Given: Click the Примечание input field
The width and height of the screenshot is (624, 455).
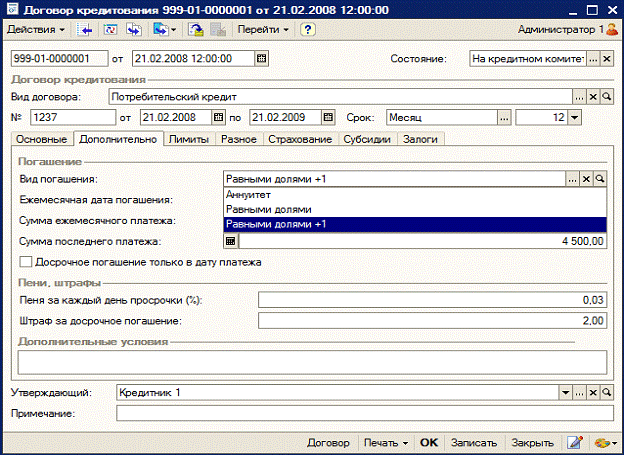Looking at the screenshot, I should point(365,413).
